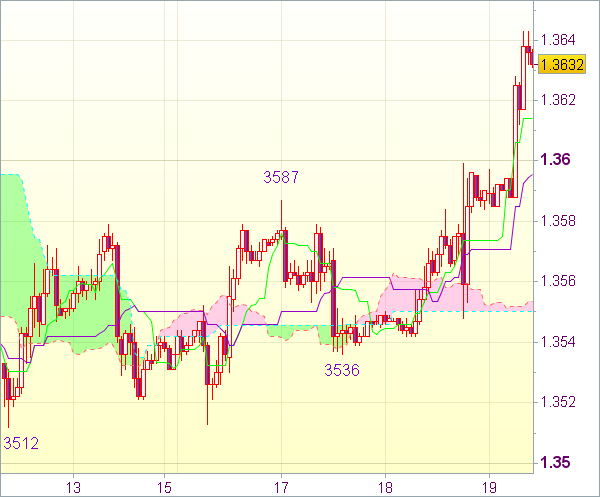600x497 pixels.
Task: Click the 1.362 price axis label
Action: [558, 100]
